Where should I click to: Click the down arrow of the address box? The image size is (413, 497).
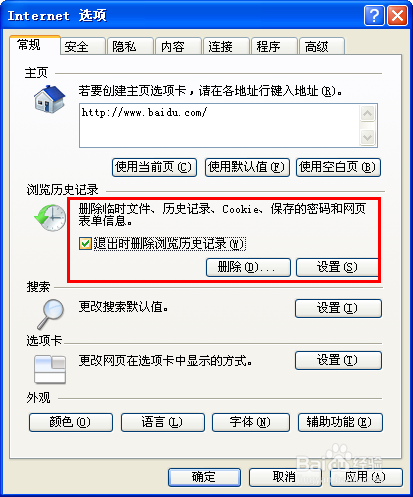click(367, 137)
